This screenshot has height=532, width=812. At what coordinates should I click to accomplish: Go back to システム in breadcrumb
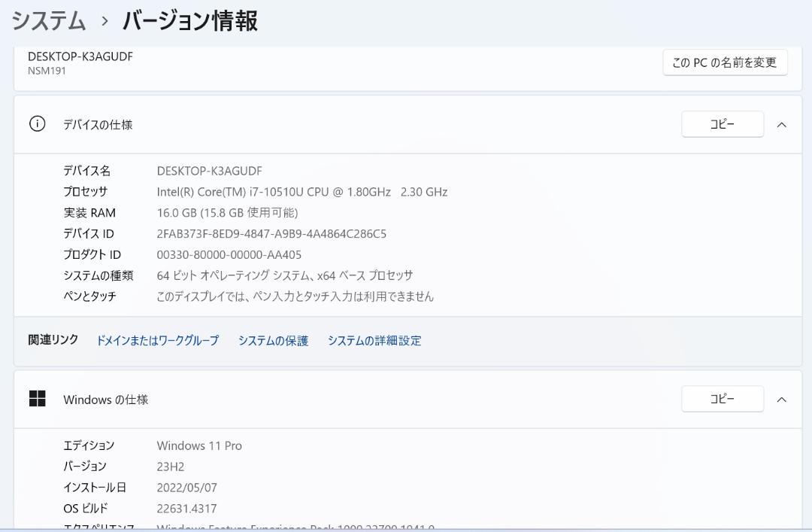[49, 21]
